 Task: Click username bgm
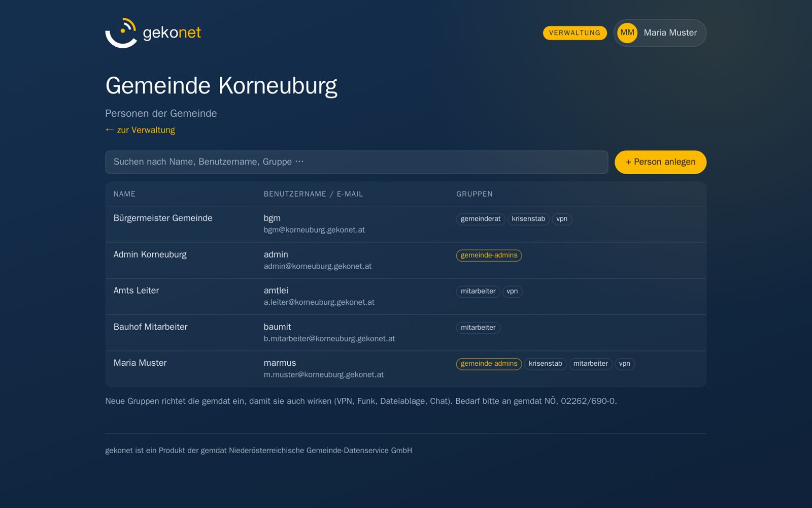[x=272, y=218]
